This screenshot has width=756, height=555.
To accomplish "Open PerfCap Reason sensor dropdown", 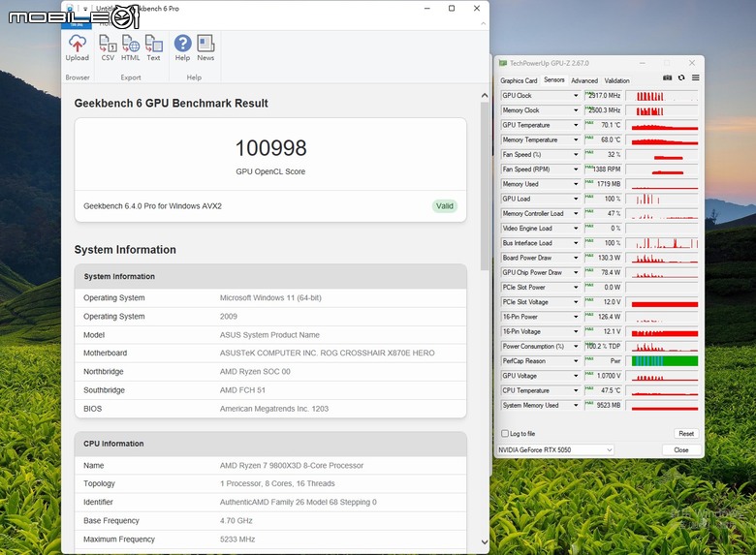I will [576, 361].
